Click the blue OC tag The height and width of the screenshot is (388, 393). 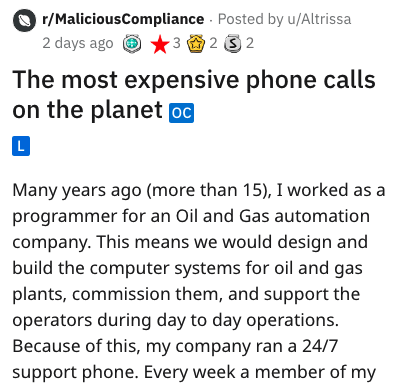point(181,113)
